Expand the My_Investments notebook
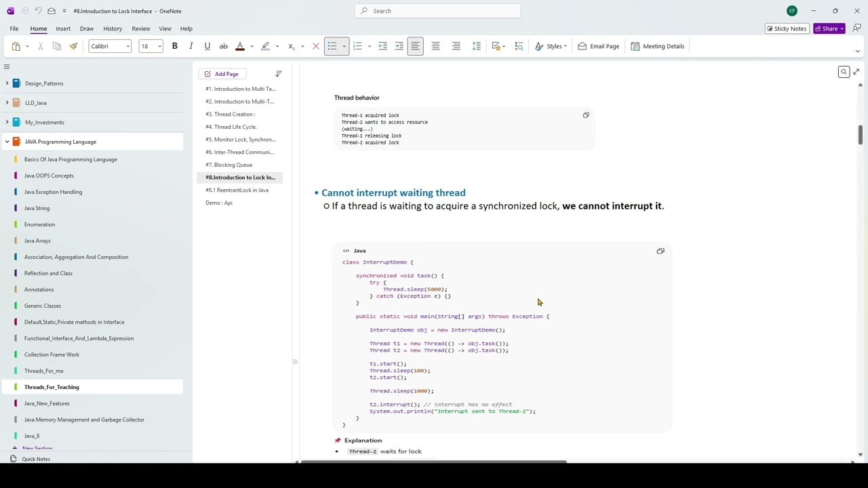The image size is (868, 488). click(x=7, y=122)
